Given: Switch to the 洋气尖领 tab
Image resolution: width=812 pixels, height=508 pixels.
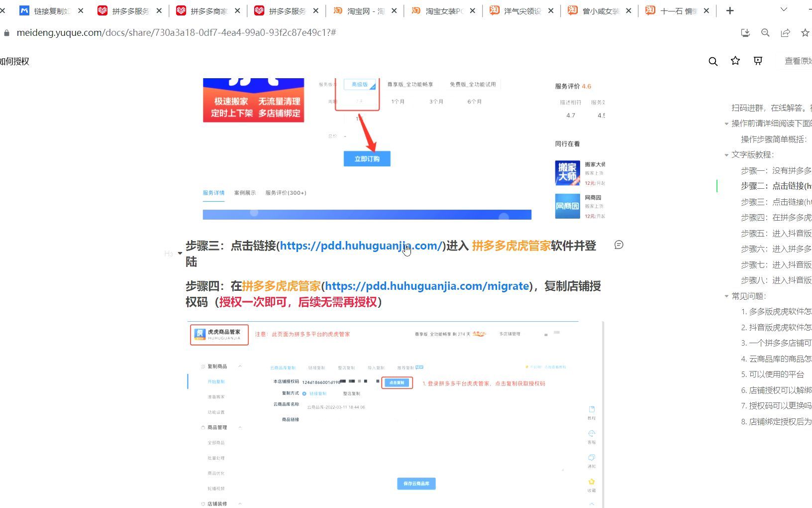Looking at the screenshot, I should (x=522, y=10).
